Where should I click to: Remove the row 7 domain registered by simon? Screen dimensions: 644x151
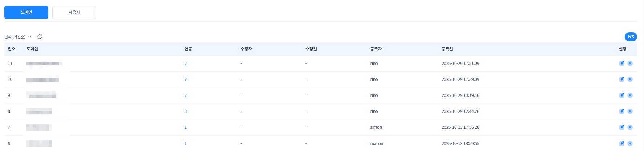tap(630, 127)
